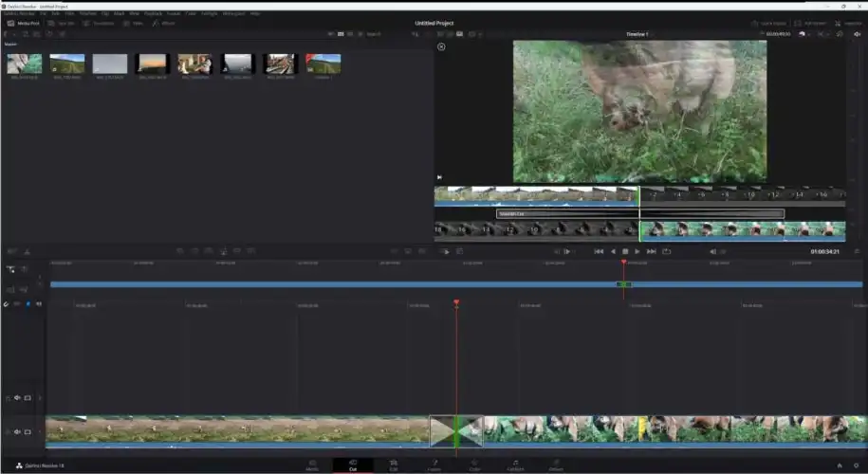
Task: Click the Full Screen button
Action: [x=807, y=23]
